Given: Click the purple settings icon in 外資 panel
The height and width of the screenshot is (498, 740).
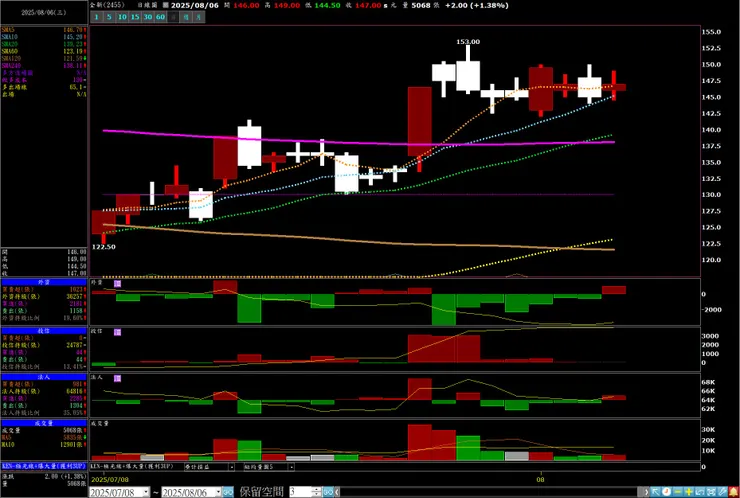Looking at the screenshot, I should (118, 284).
